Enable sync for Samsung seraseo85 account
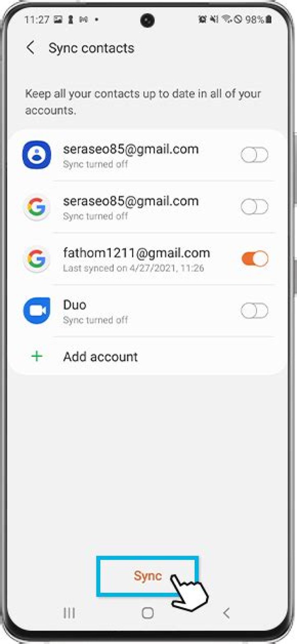This screenshot has height=644, width=297. pos(255,155)
